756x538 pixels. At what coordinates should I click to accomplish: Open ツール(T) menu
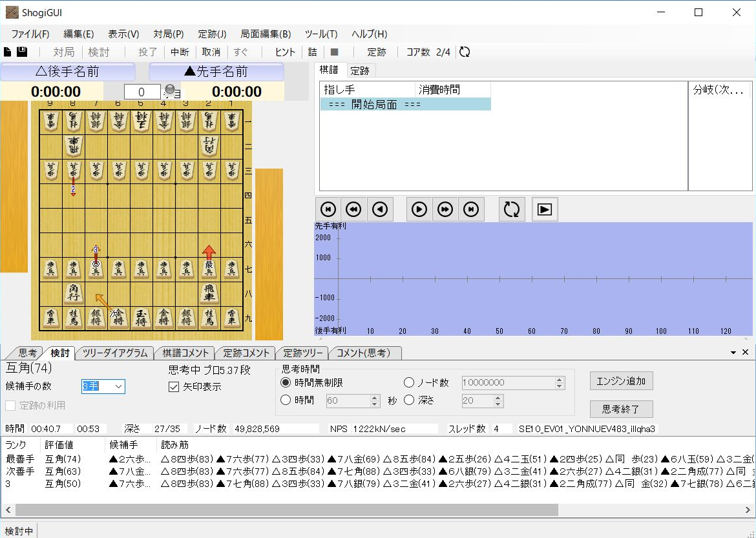pyautogui.click(x=321, y=34)
